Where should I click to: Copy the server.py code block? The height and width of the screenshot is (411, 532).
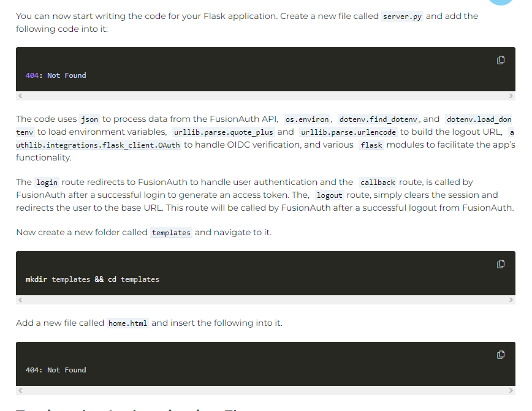point(501,60)
